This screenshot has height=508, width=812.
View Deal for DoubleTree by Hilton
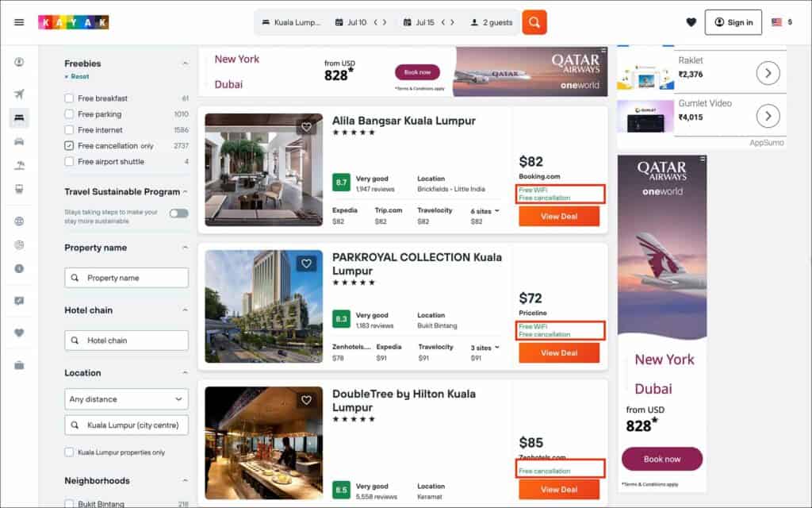[x=559, y=489]
